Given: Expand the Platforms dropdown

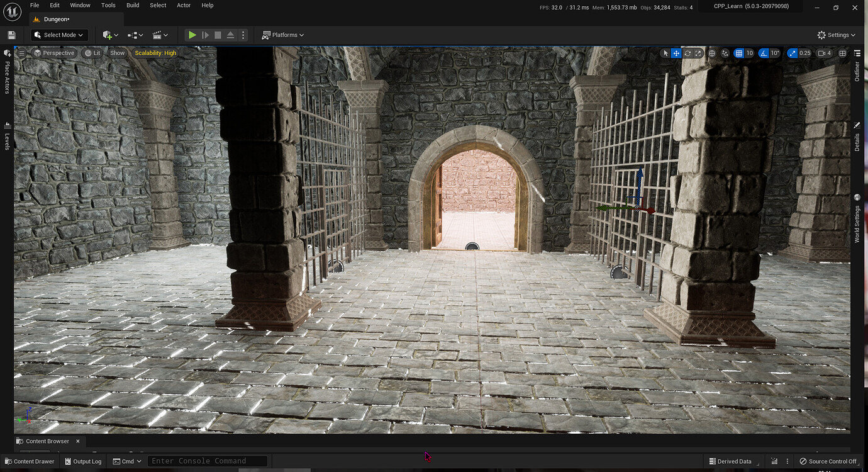Looking at the screenshot, I should click(x=283, y=35).
